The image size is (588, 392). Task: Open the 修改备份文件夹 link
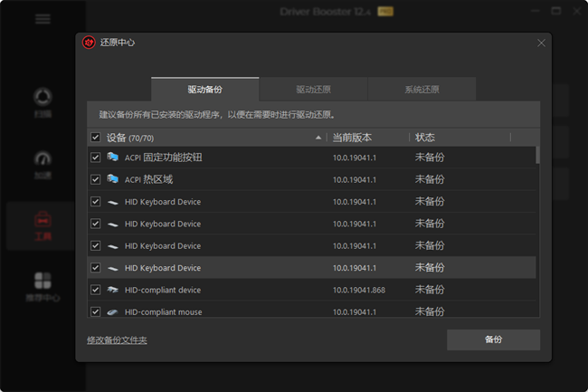pyautogui.click(x=117, y=340)
